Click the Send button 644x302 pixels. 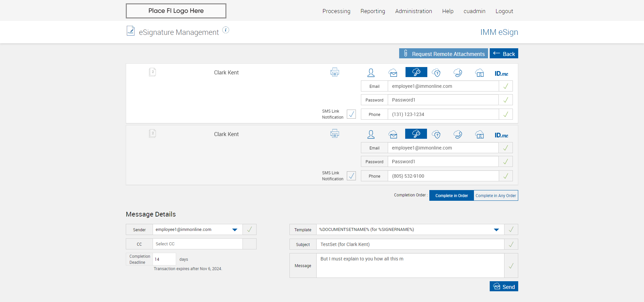point(504,287)
